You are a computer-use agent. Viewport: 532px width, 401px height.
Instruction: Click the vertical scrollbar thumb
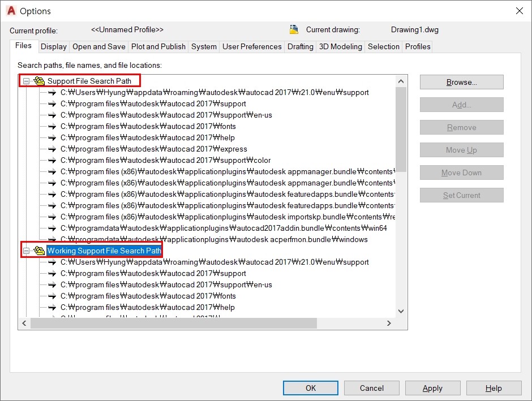coord(401,130)
